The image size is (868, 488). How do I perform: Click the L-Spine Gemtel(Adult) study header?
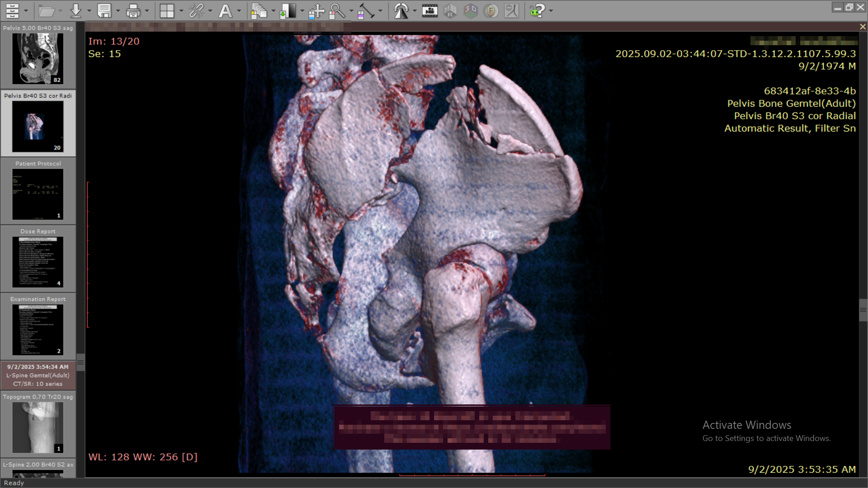(38, 375)
